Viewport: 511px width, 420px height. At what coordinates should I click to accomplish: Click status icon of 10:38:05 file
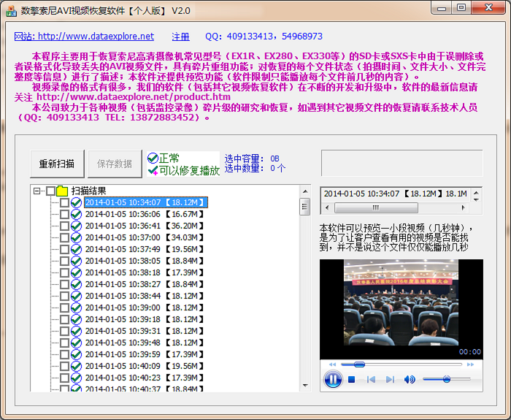click(76, 261)
